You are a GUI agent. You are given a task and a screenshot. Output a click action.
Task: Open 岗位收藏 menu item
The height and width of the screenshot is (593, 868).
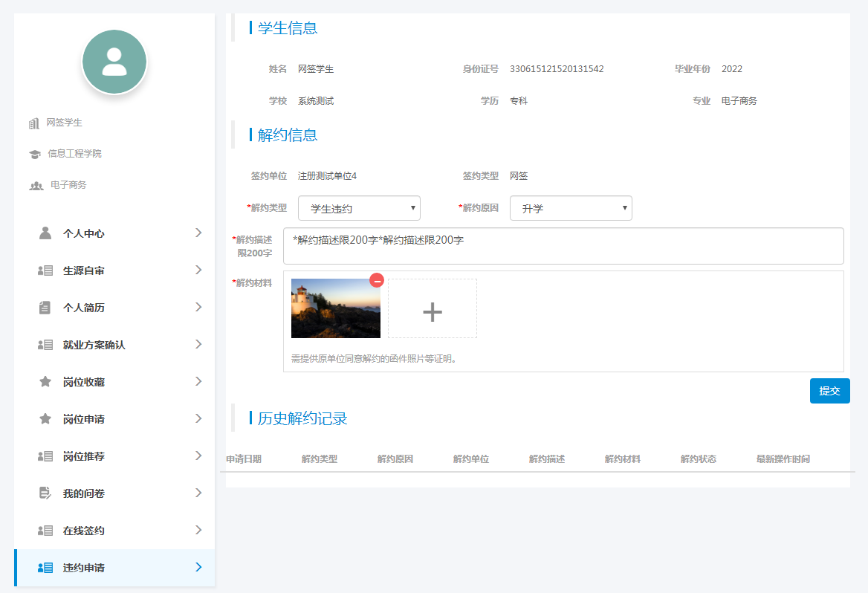114,381
